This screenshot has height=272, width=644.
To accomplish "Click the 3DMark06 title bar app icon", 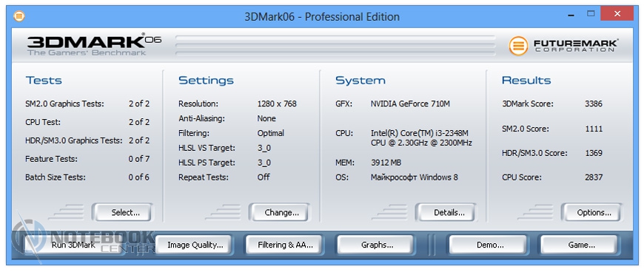I will pyautogui.click(x=19, y=16).
